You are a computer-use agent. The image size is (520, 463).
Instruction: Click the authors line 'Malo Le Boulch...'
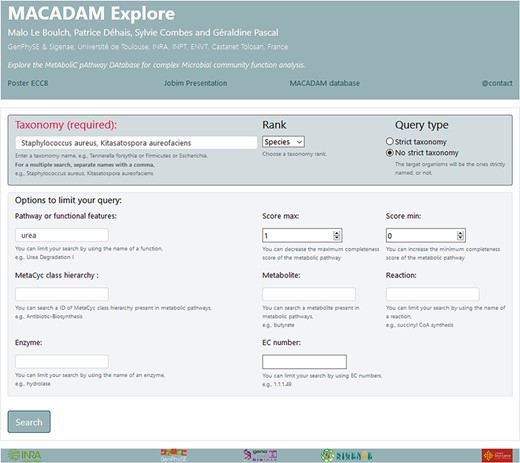coord(143,32)
